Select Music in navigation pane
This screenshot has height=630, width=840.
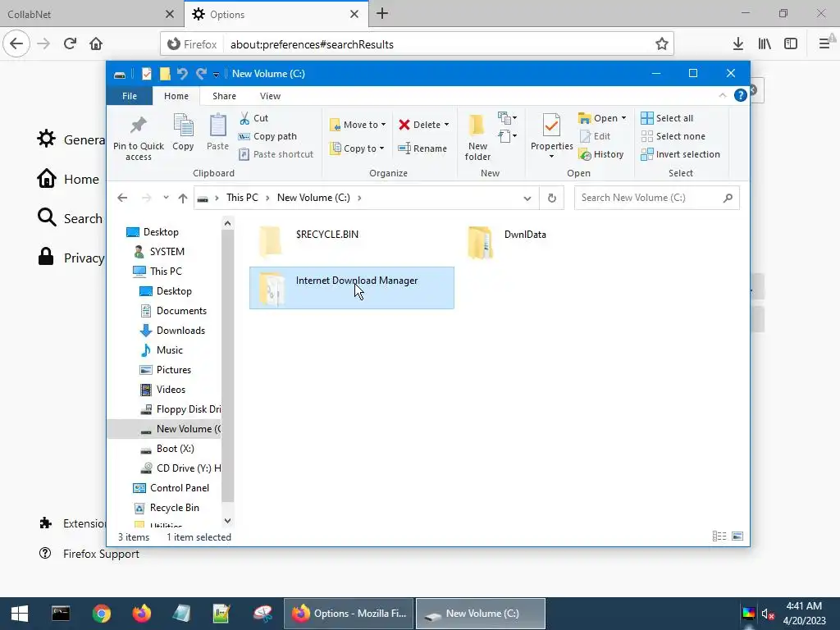(169, 350)
